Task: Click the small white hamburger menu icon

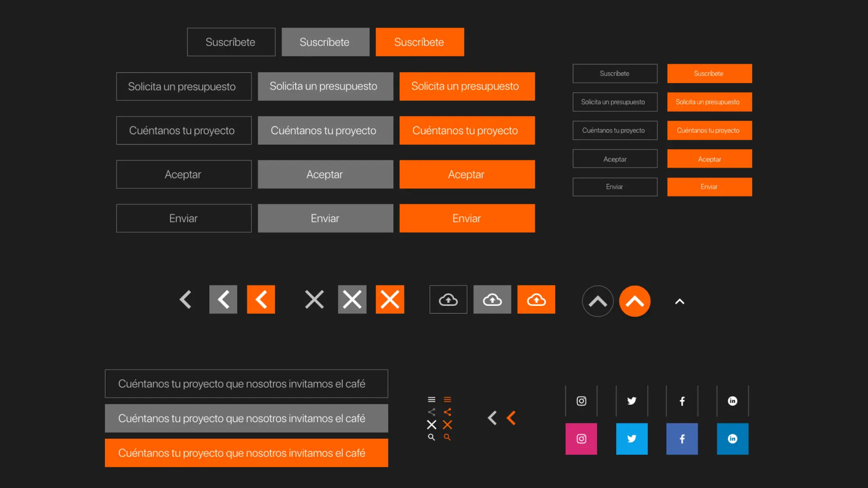Action: click(432, 399)
